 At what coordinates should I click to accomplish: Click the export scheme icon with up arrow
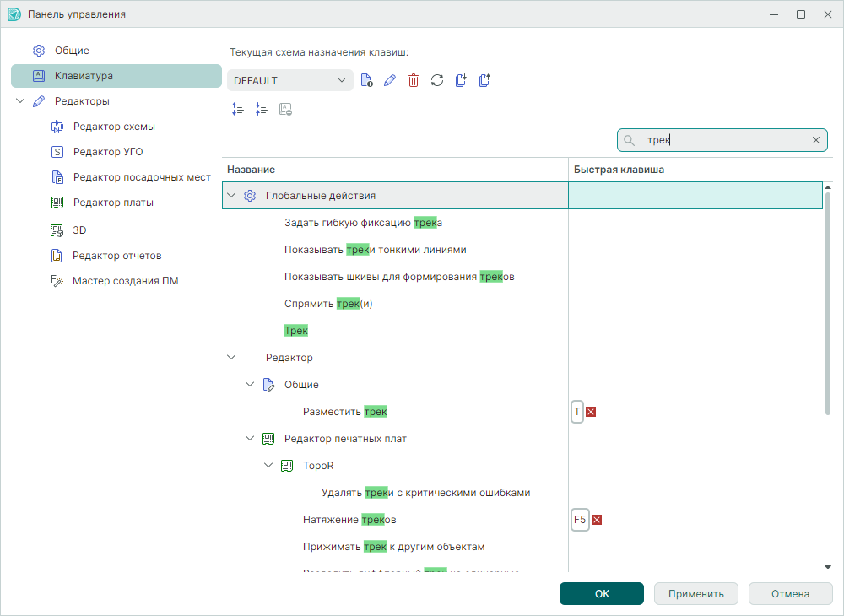484,81
